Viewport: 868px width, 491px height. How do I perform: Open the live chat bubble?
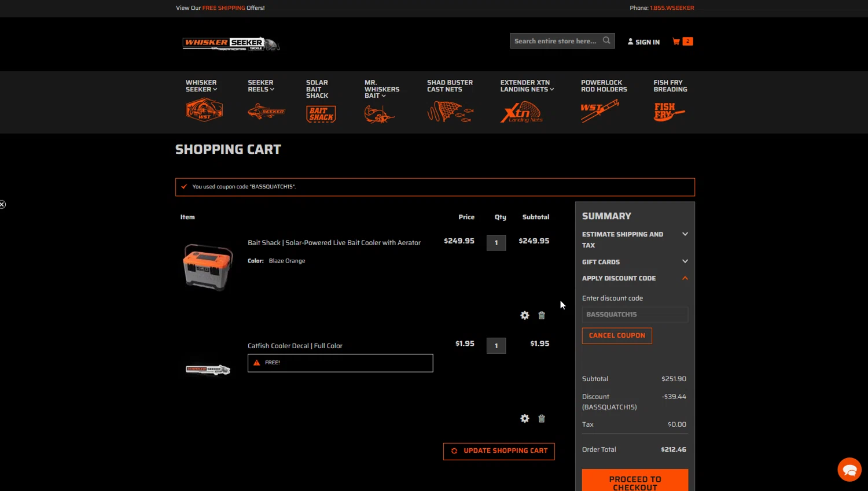coord(849,469)
